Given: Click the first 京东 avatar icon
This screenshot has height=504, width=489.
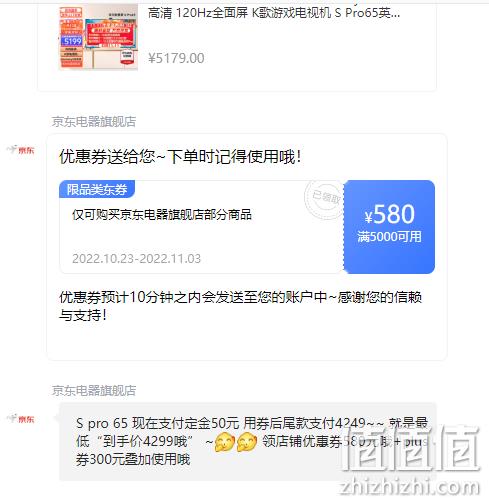Looking at the screenshot, I should pos(21,150).
